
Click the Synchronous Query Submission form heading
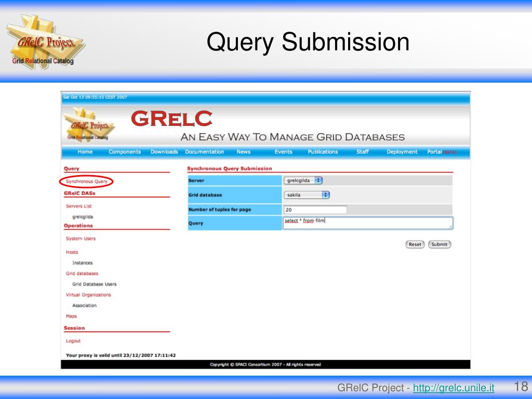click(x=229, y=169)
